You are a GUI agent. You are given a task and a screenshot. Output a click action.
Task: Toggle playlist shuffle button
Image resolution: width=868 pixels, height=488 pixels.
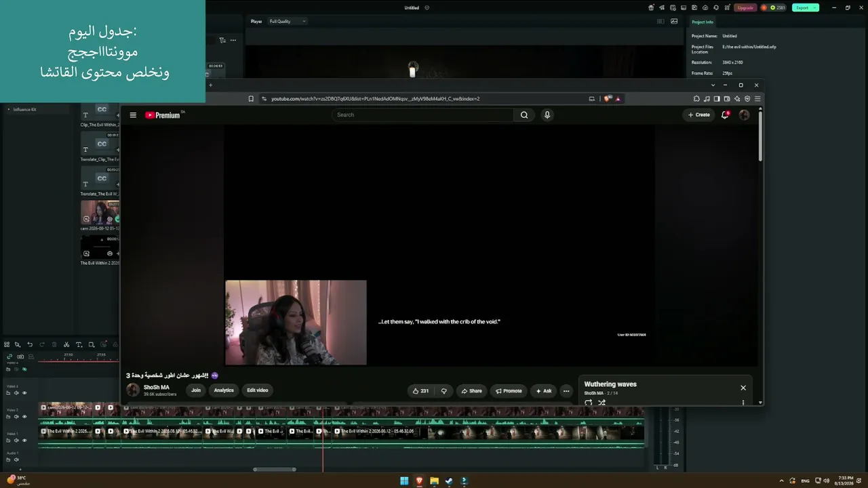coord(601,403)
